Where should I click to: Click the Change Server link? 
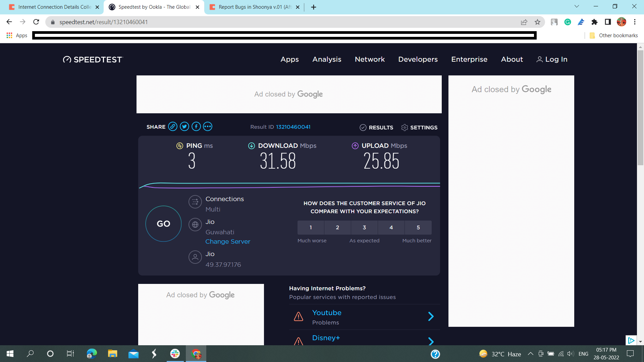[x=228, y=242]
